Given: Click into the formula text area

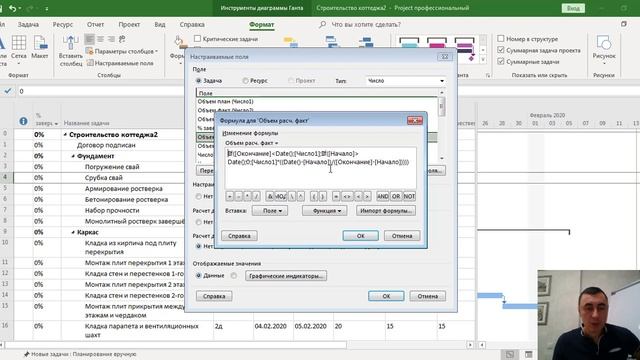Looking at the screenshot, I should [x=320, y=168].
